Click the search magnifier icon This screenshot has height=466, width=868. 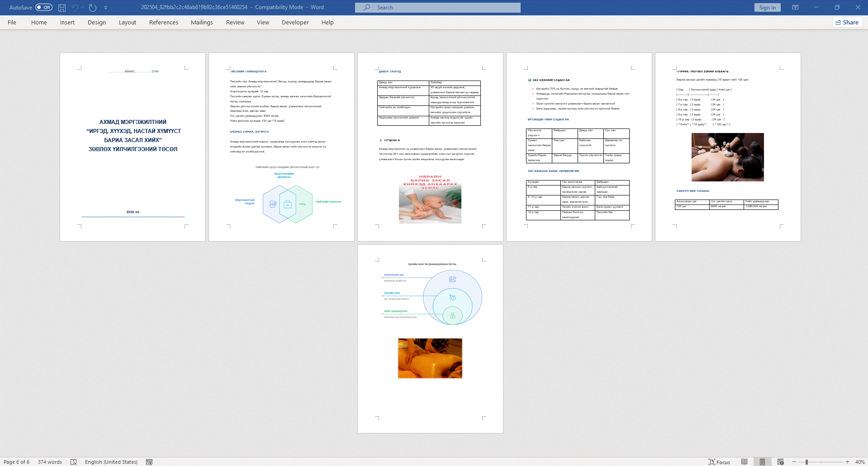pos(367,8)
